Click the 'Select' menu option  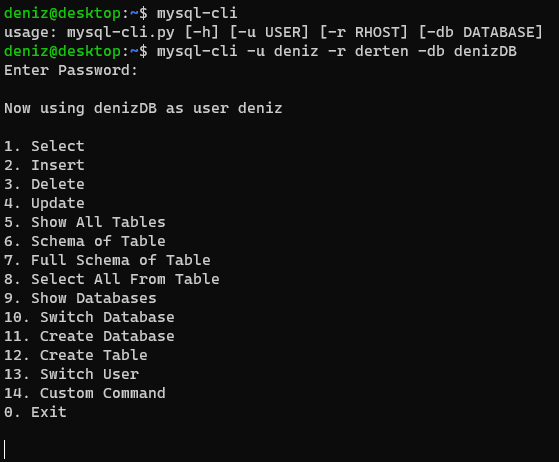click(x=44, y=146)
